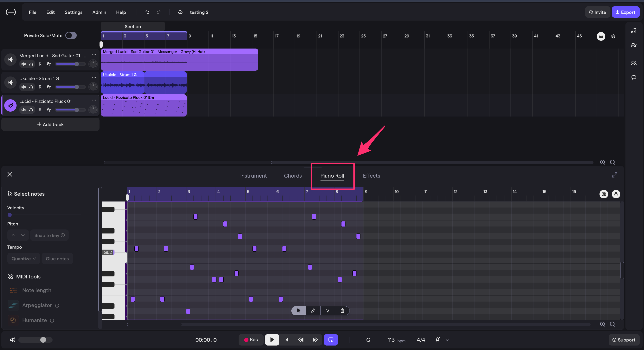The width and height of the screenshot is (644, 350).
Task: Select the pencil tool in the piano roll
Action: point(313,311)
